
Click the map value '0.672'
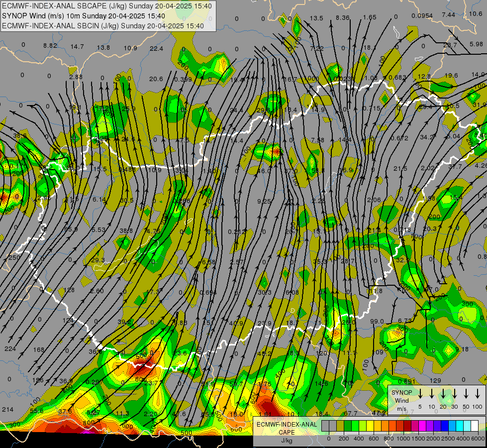399,138
